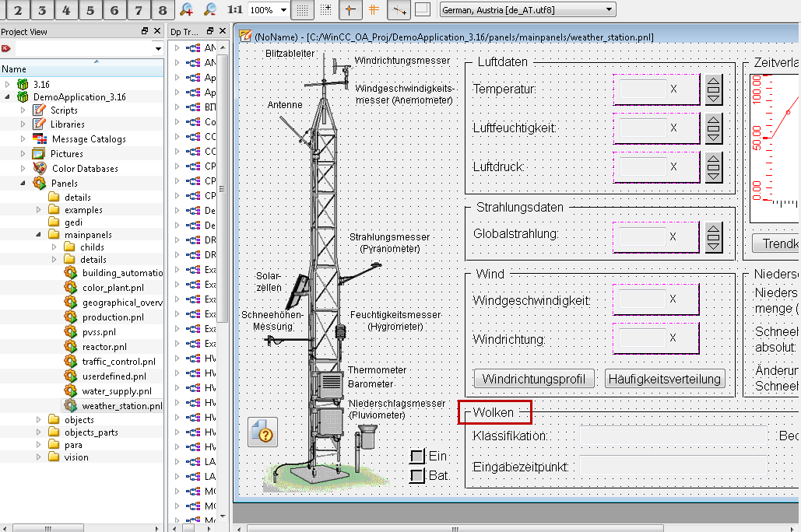Expand the Scripts tree node
This screenshot has height=532, width=801.
click(x=23, y=110)
